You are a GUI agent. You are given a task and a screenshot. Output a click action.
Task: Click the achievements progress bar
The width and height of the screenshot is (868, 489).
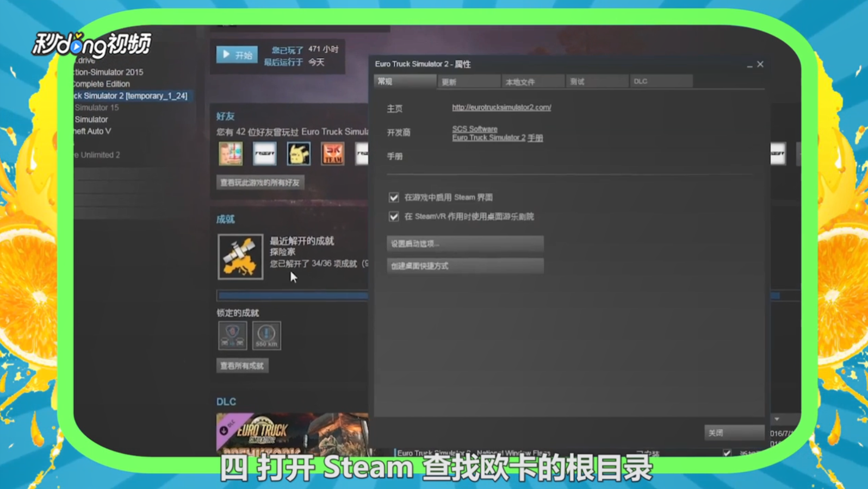point(293,296)
